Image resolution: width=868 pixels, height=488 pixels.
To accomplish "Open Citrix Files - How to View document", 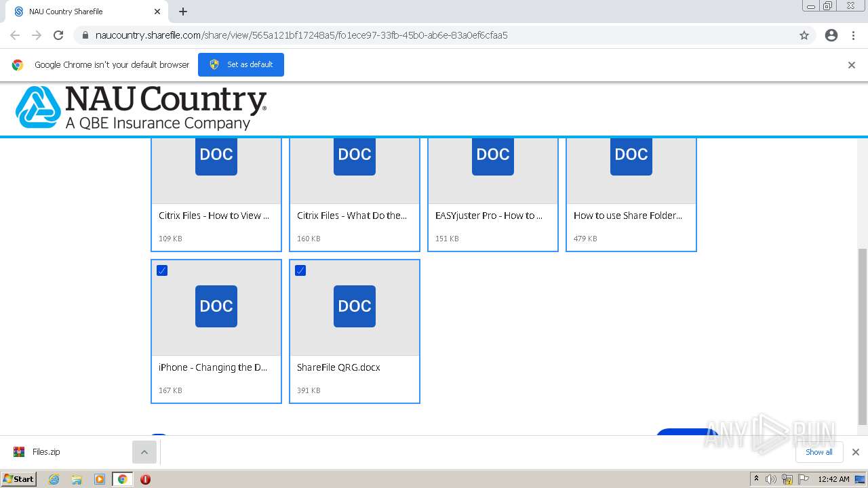I will (x=216, y=194).
